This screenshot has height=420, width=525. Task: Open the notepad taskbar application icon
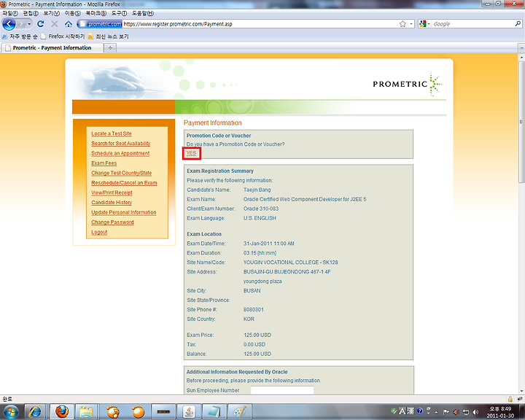[214, 412]
